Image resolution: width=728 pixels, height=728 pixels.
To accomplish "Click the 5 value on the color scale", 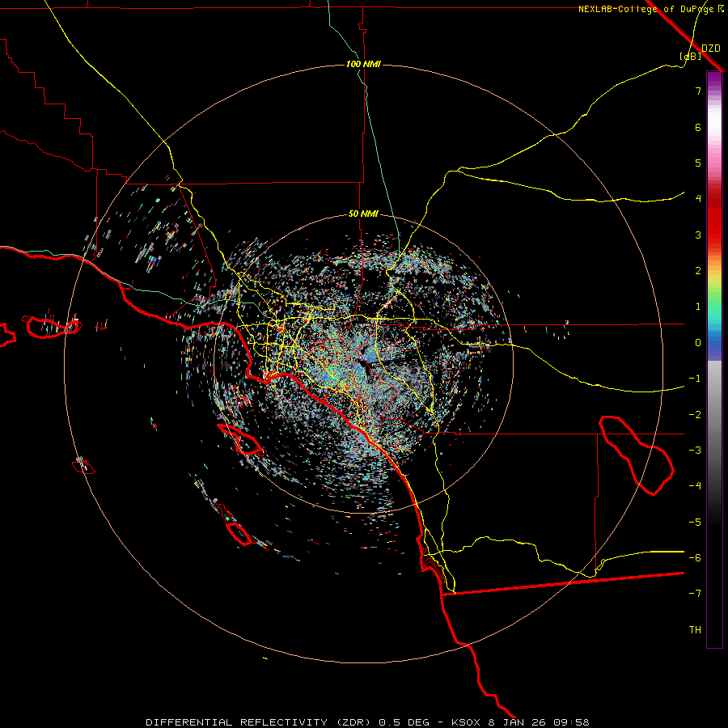I will 698,163.
